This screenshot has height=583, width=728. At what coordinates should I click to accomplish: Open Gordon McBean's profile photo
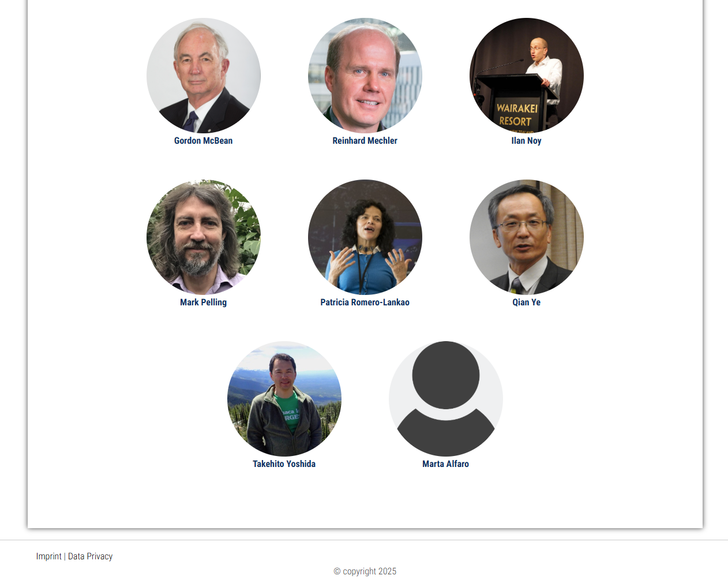(x=204, y=76)
